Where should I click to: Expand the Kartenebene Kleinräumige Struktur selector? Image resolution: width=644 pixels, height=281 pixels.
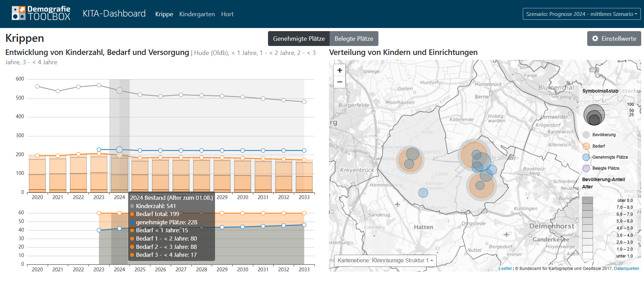[x=385, y=261]
